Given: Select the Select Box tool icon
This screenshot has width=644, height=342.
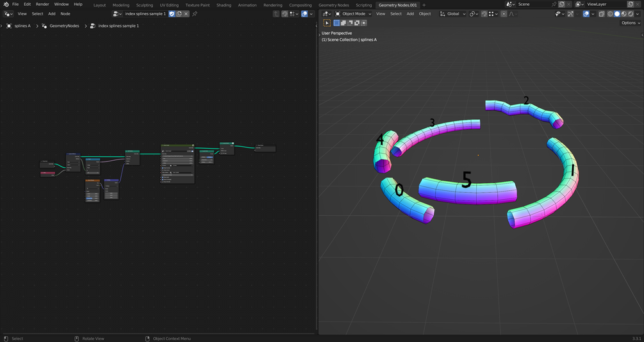Looking at the screenshot, I should click(x=327, y=23).
